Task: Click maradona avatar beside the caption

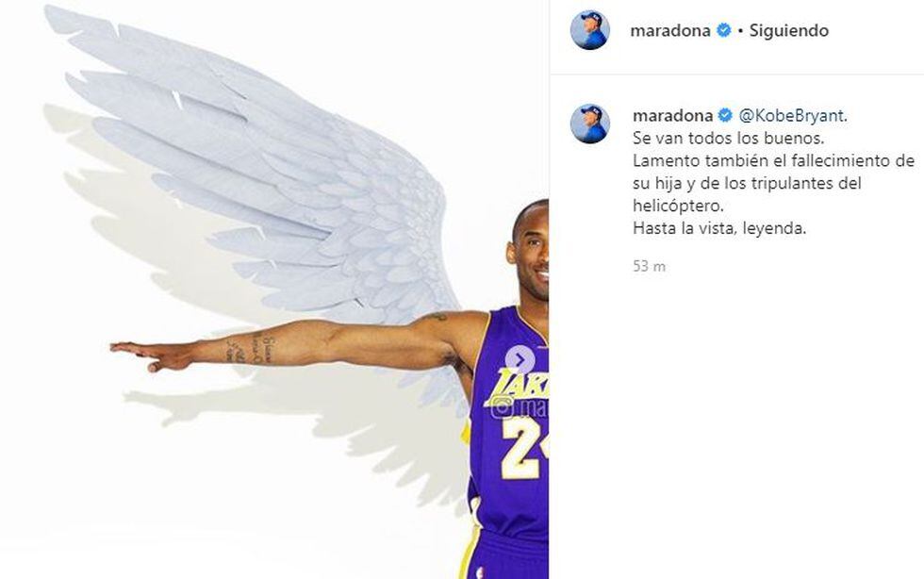Action: coord(590,124)
